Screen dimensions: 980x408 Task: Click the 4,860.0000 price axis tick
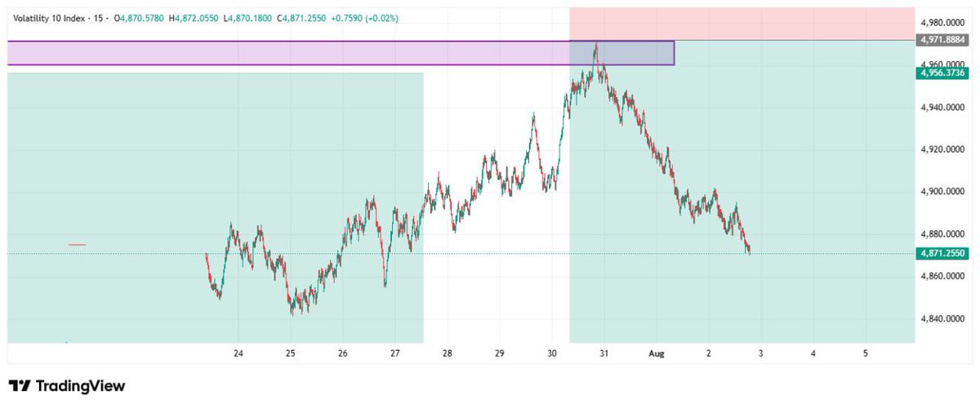pyautogui.click(x=943, y=277)
